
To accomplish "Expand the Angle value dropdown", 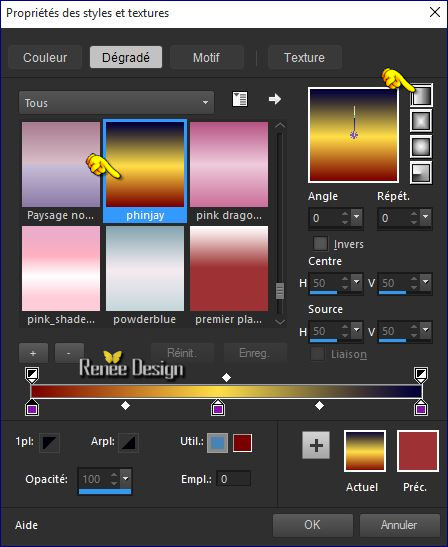I will pyautogui.click(x=356, y=217).
